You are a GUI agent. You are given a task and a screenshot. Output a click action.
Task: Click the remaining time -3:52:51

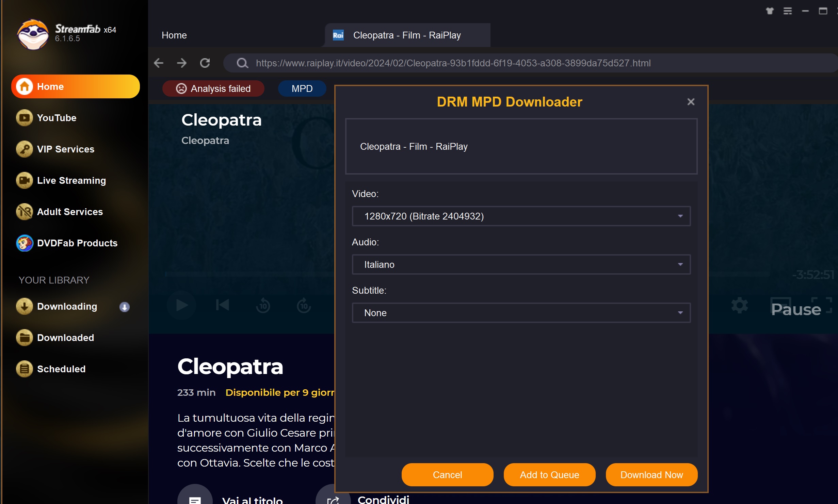pyautogui.click(x=813, y=274)
